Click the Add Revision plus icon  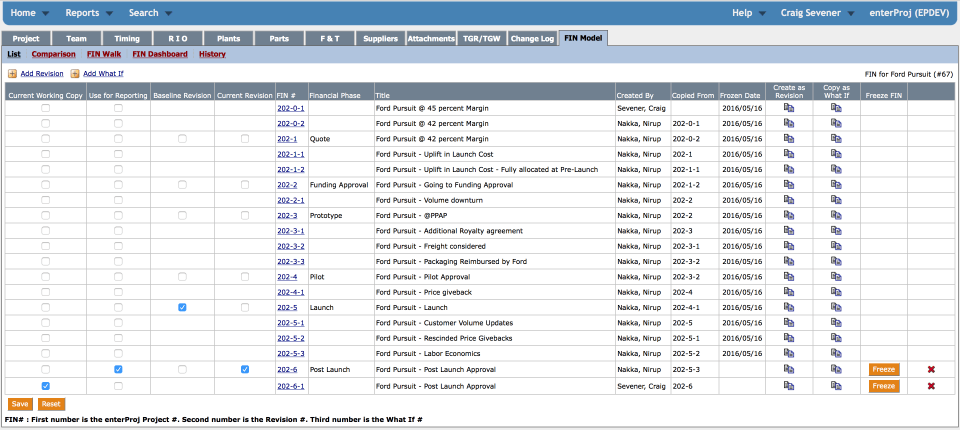tap(12, 74)
